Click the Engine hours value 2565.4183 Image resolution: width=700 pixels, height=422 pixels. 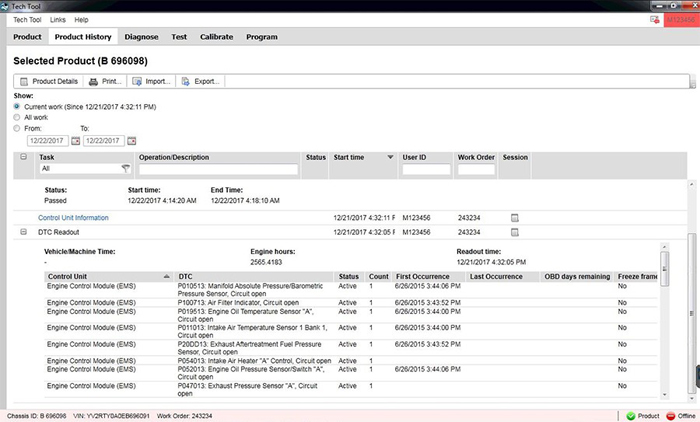(266, 262)
